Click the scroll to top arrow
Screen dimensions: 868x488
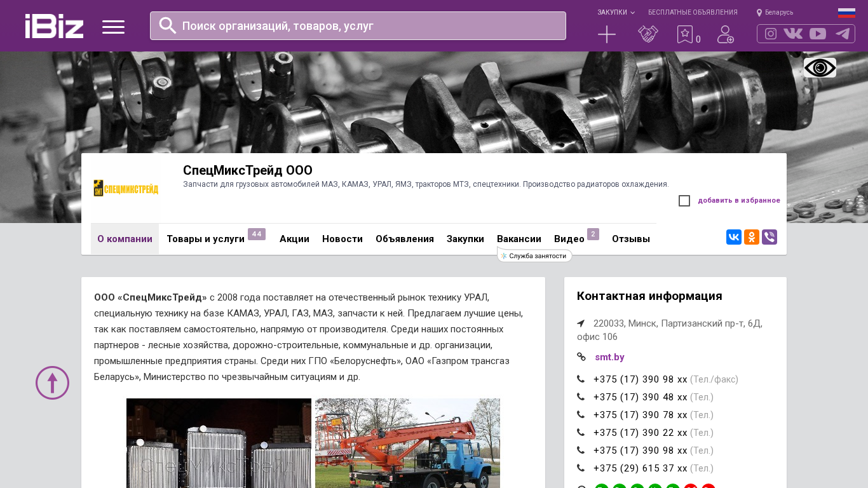pyautogui.click(x=52, y=383)
